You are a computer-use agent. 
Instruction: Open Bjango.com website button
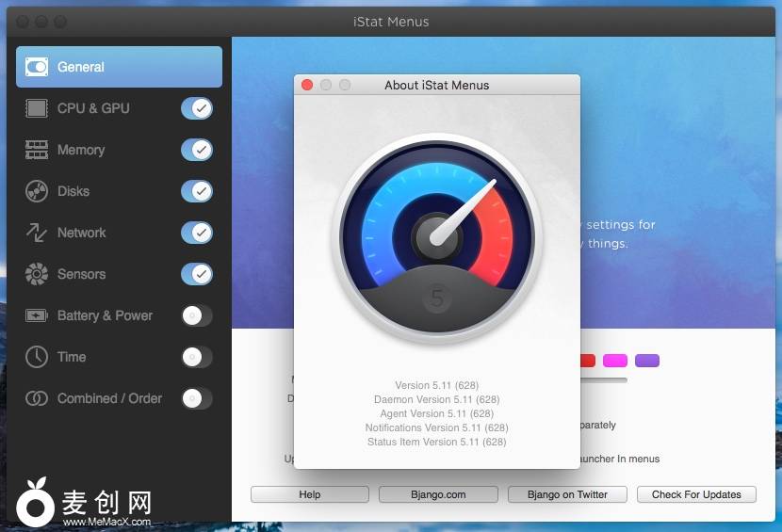(438, 494)
